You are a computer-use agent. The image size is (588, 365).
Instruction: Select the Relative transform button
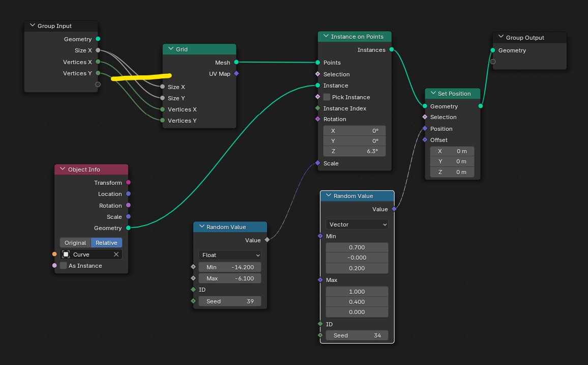click(106, 243)
